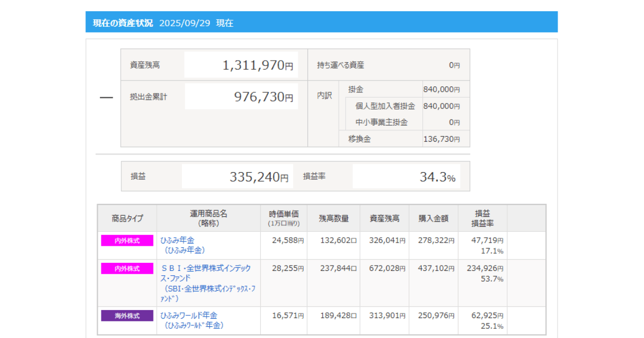Screen dimensions: 644x338
Task: Select the 976,730円 cumulative contribution value
Action: (263, 97)
